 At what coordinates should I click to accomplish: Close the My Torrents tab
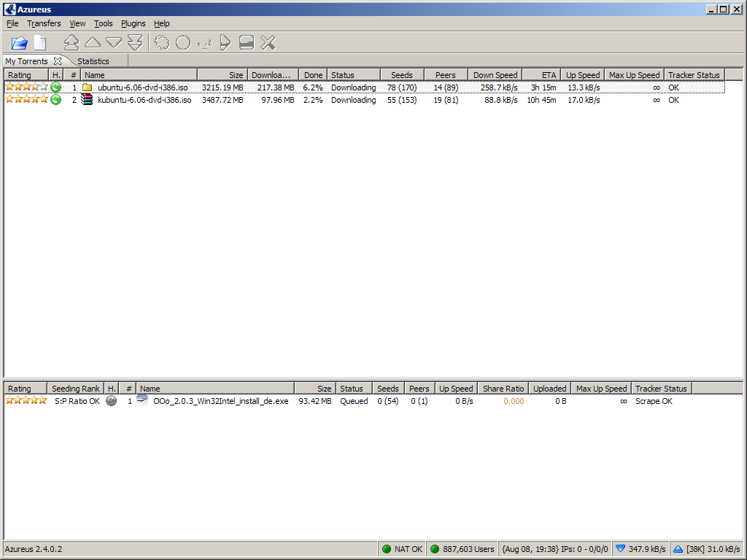[x=58, y=61]
